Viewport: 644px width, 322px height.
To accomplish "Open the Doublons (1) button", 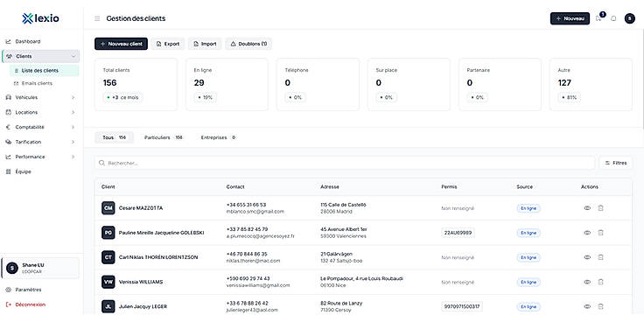I will (x=248, y=44).
